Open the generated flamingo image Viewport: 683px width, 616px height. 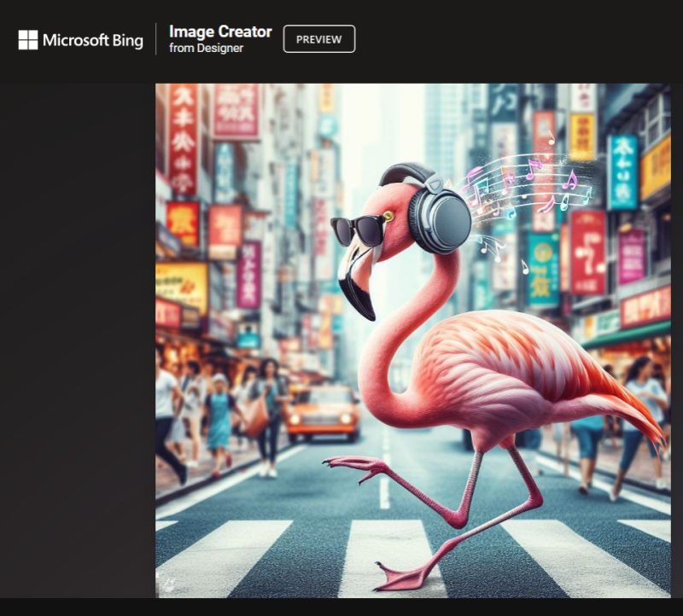413,340
